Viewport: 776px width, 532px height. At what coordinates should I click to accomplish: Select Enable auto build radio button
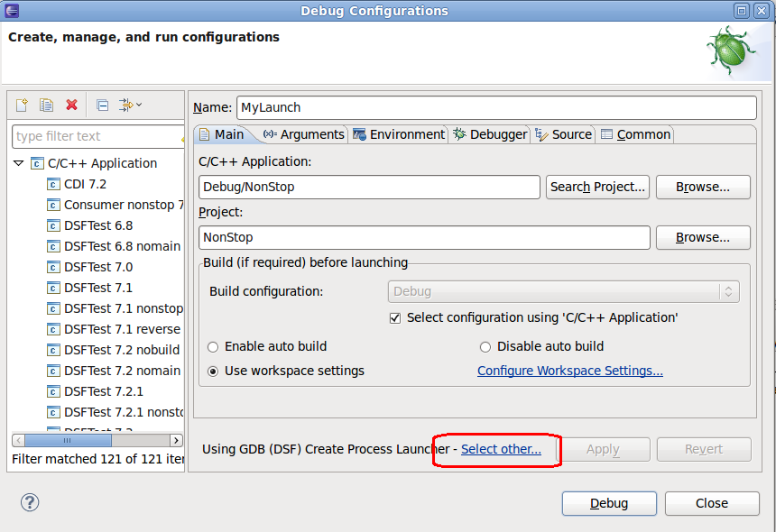click(213, 347)
